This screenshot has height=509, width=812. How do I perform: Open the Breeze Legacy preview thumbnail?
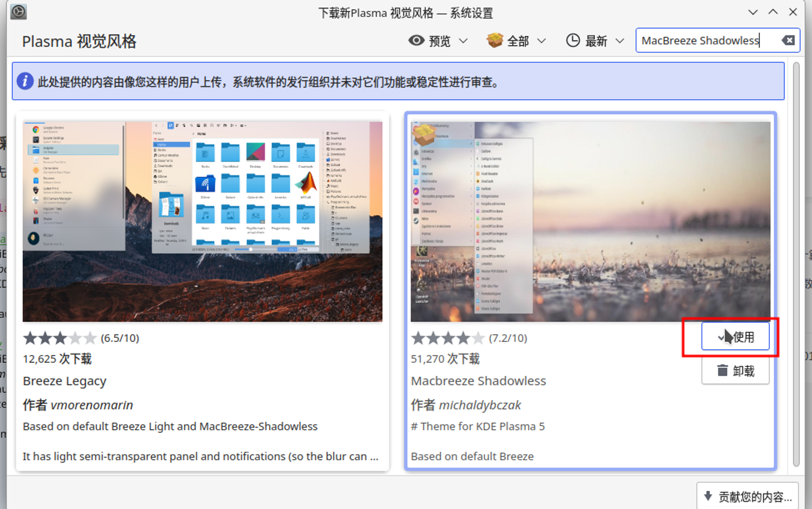pos(202,221)
